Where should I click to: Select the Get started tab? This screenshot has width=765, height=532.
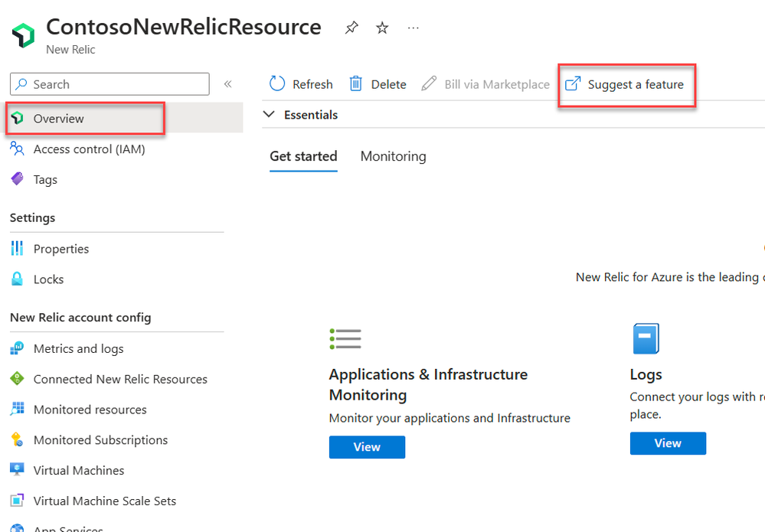click(x=303, y=156)
